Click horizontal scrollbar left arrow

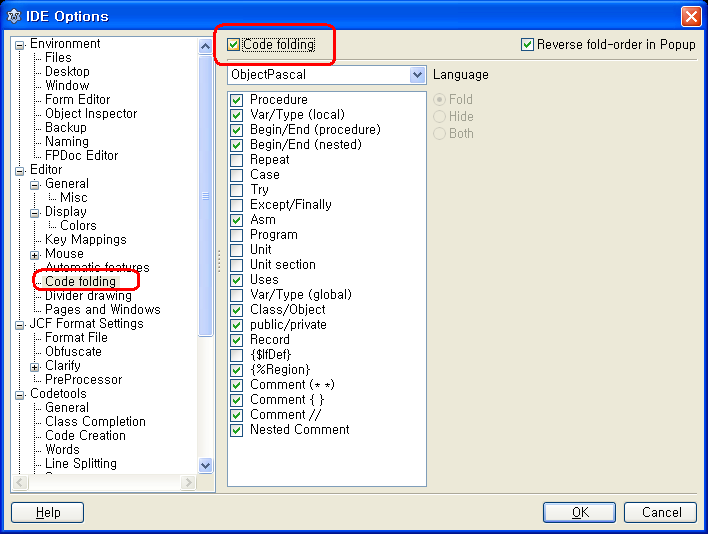tap(19, 483)
